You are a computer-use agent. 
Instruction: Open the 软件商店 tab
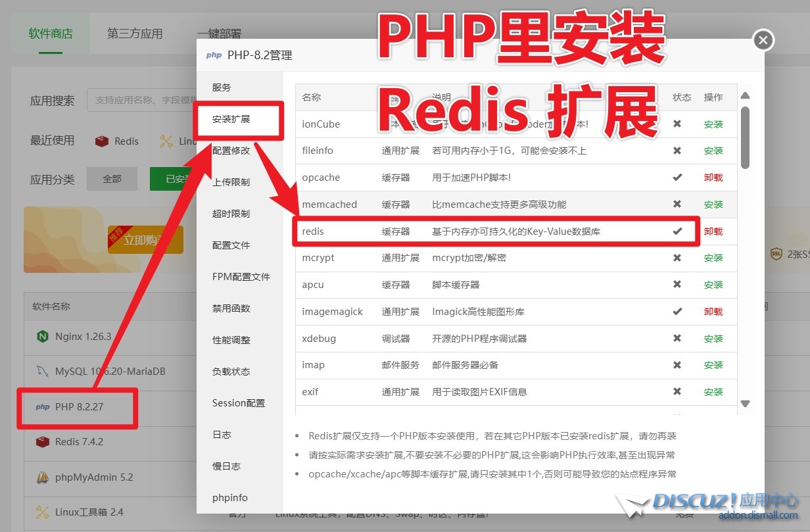tap(51, 34)
